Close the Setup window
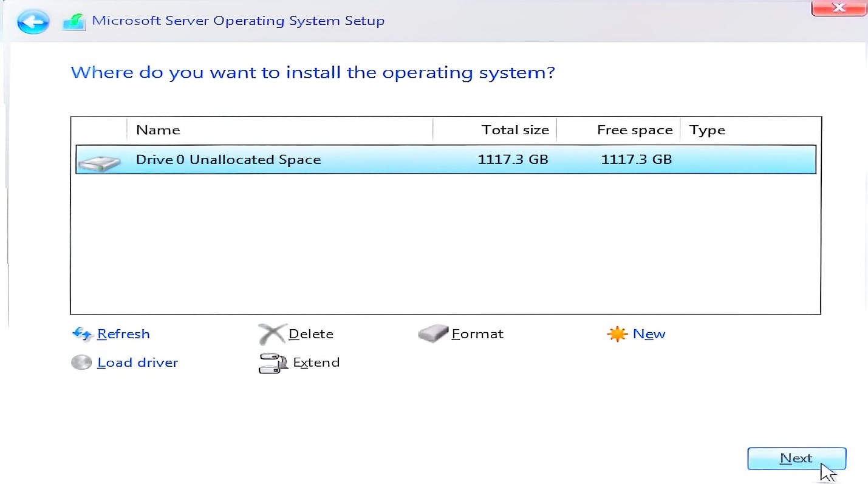Screen dimensions: 868x484 point(839,8)
